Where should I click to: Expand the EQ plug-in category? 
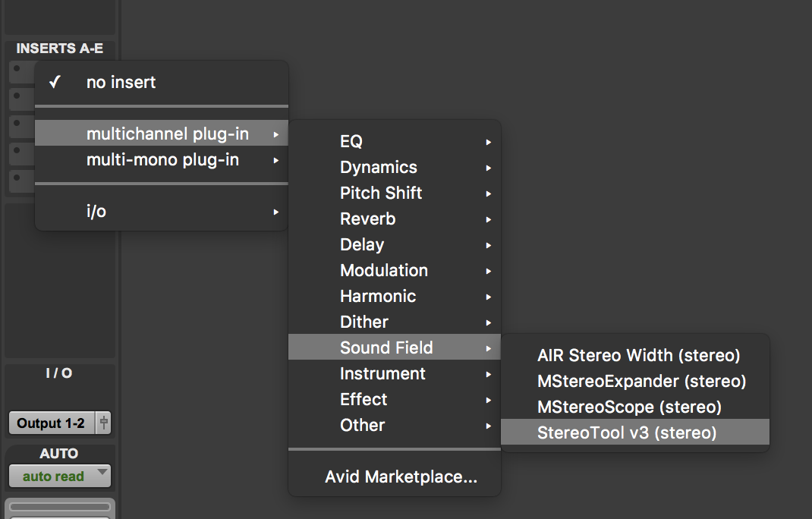click(x=394, y=141)
